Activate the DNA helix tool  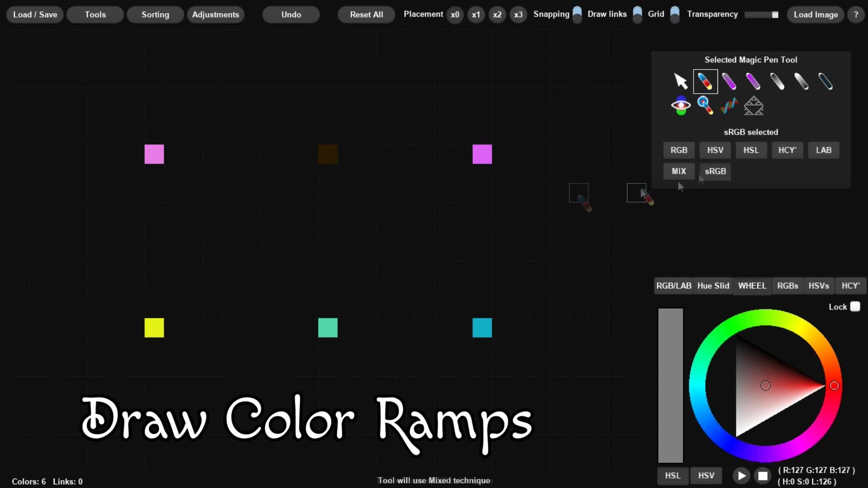[x=729, y=106]
